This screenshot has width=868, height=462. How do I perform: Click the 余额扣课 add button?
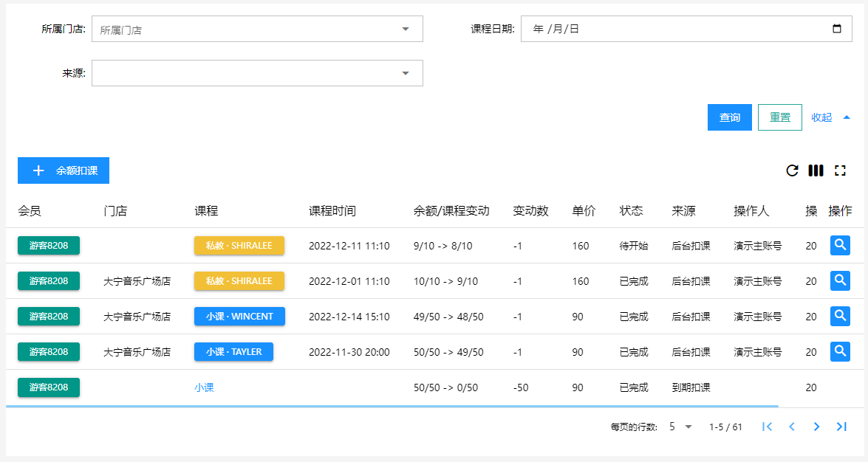click(64, 170)
